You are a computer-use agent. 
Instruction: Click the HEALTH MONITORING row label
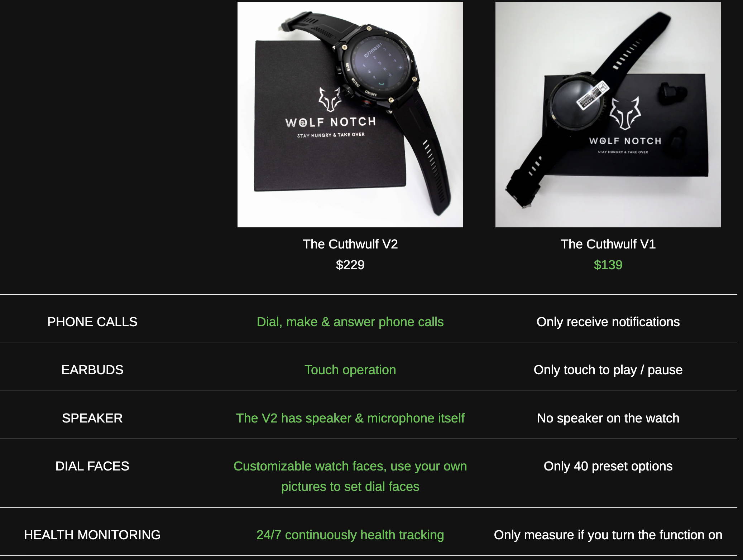[x=92, y=535]
